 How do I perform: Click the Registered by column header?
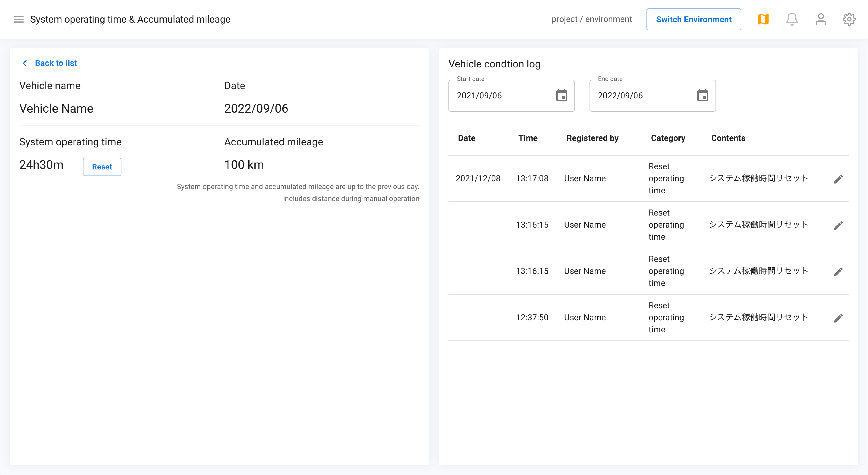(x=592, y=138)
